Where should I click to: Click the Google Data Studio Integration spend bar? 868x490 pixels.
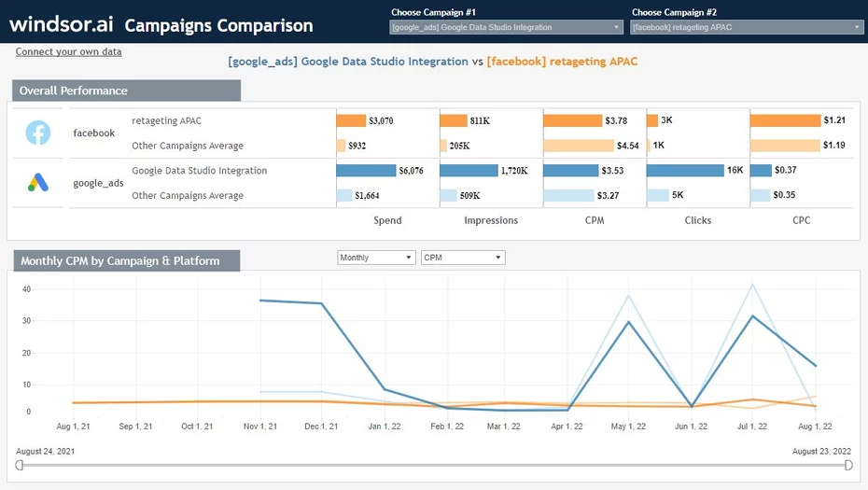coord(366,171)
